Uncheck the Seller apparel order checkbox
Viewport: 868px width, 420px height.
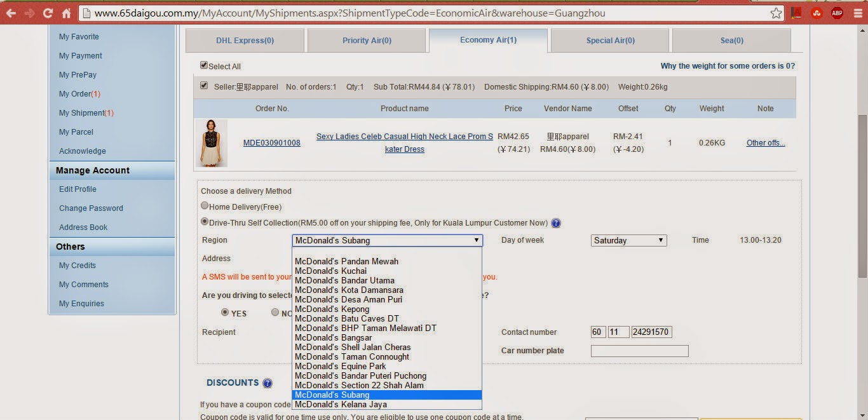click(204, 86)
